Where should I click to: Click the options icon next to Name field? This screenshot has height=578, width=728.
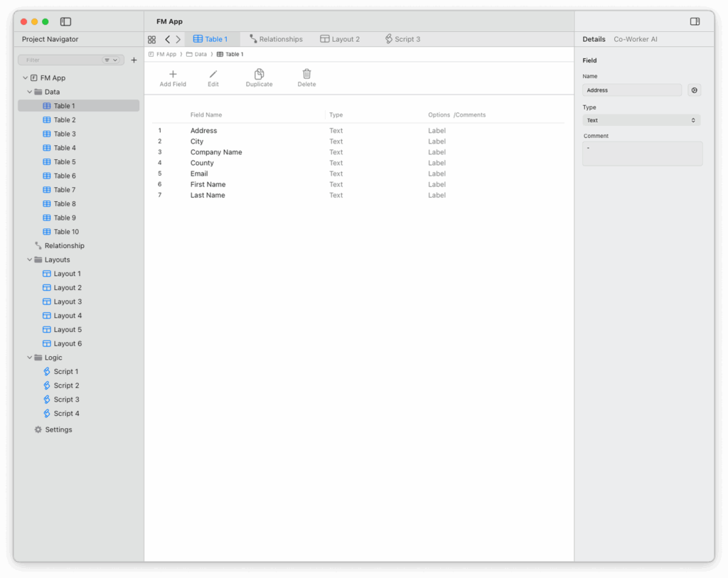point(695,90)
